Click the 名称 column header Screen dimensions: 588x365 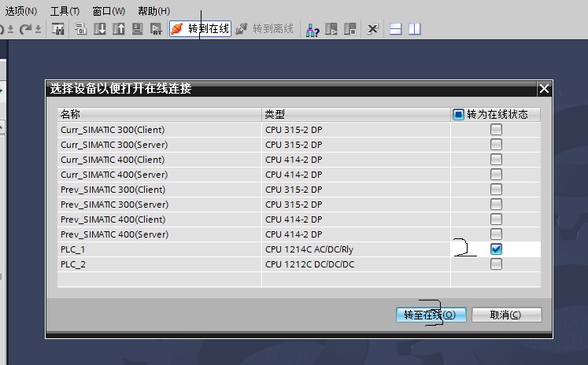click(159, 114)
